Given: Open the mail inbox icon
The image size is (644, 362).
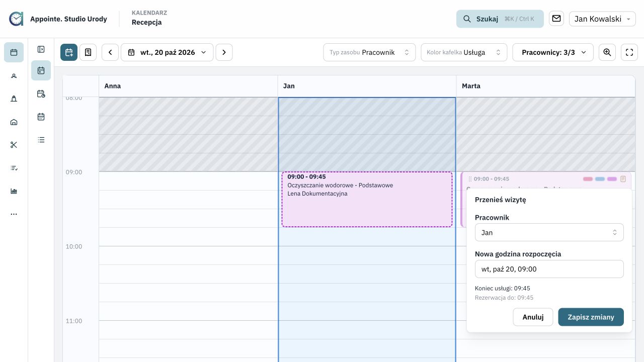Looking at the screenshot, I should 556,19.
